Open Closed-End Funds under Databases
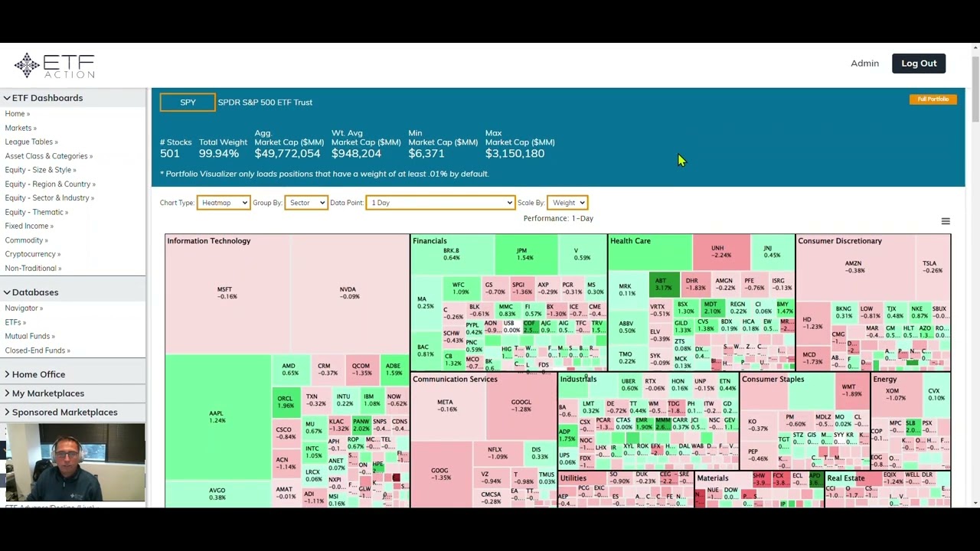 pos(38,350)
